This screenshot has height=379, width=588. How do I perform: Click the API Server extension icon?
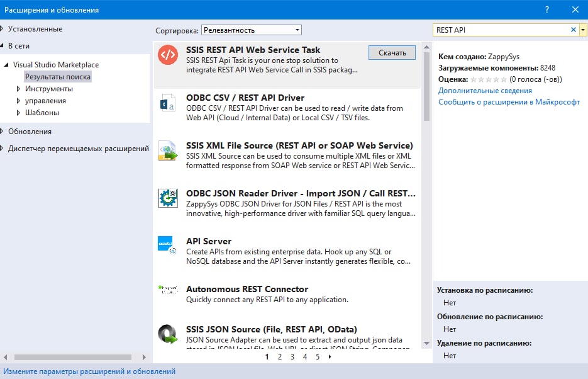click(167, 245)
